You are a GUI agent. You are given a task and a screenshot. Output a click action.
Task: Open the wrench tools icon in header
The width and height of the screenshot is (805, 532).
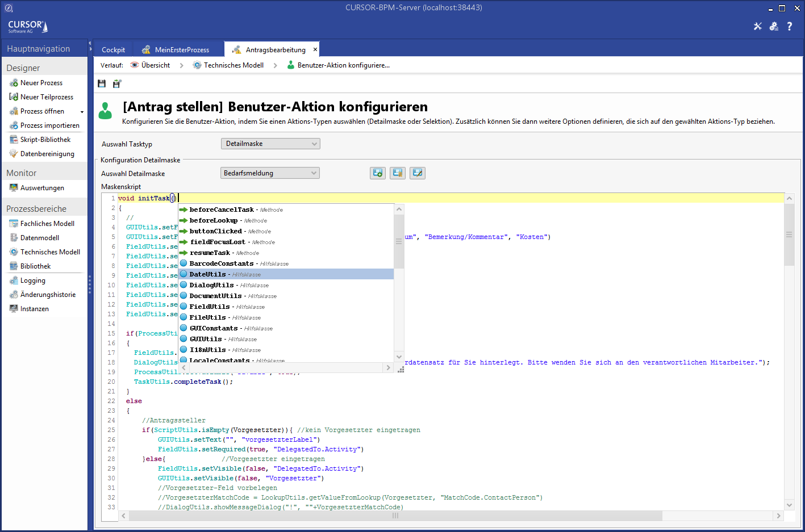point(757,26)
